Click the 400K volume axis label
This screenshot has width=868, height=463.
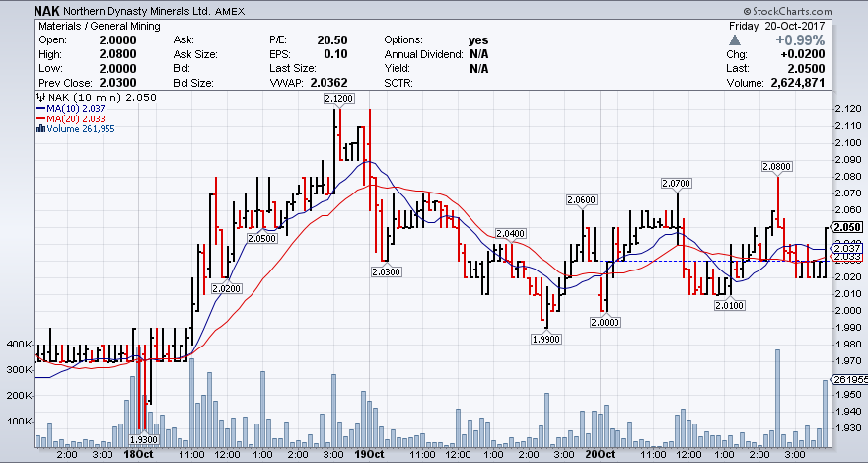[x=19, y=345]
